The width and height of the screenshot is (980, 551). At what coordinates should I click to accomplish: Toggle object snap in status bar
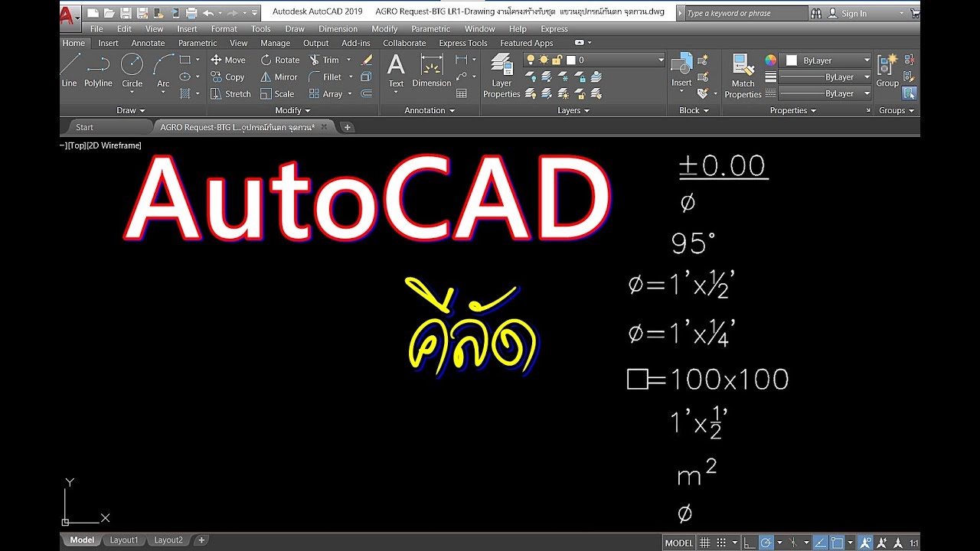point(837,543)
